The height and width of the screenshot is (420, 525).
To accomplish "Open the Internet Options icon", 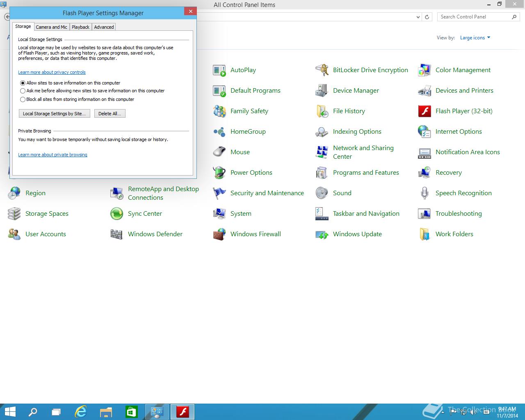I will (x=425, y=132).
